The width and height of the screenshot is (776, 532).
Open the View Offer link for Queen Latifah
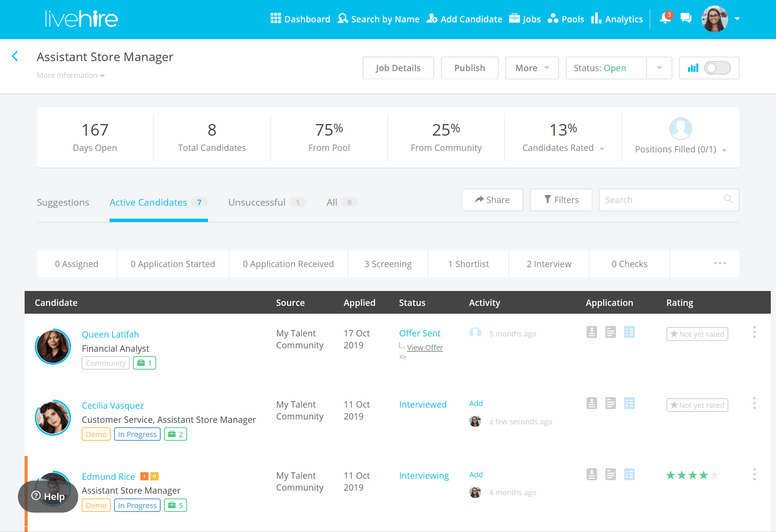click(425, 347)
